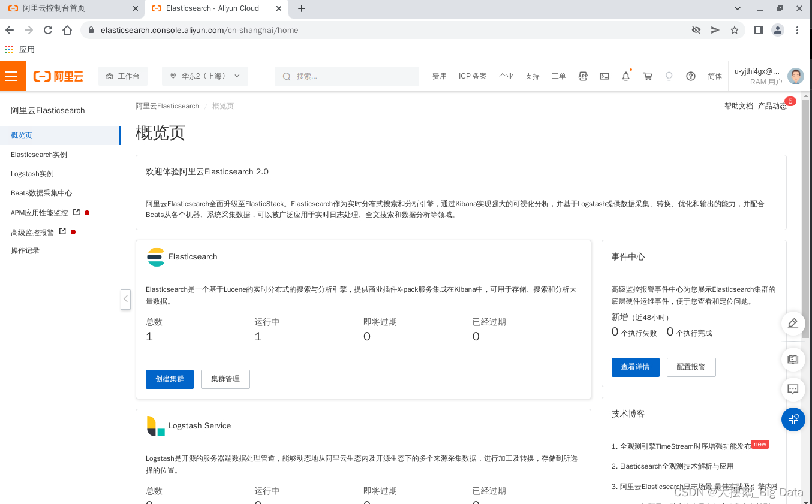Close the Elasticsearch - Aliyun Cloud tab

(279, 8)
